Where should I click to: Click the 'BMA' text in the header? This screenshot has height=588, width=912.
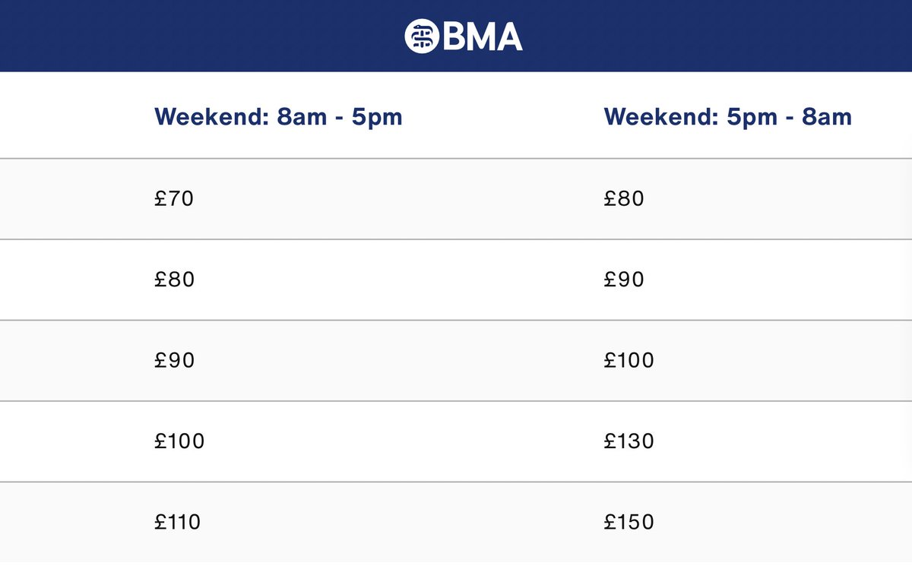(x=483, y=36)
